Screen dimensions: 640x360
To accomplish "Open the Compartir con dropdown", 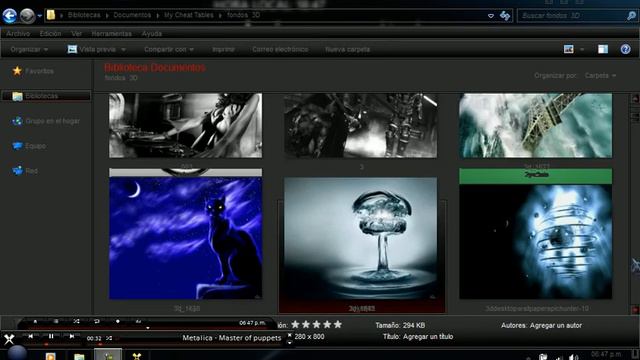I will point(169,49).
